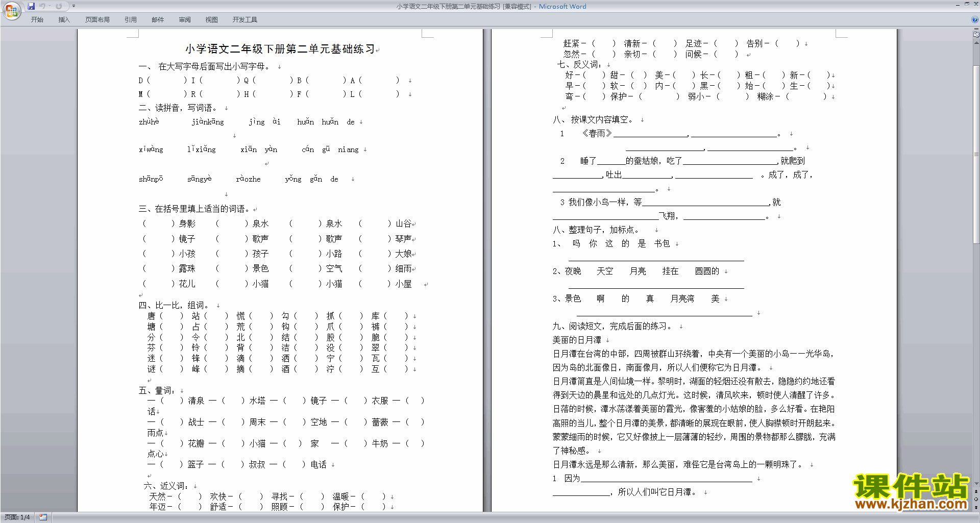Screen dimensions: 980x523
Task: Switch to the 视图 tab
Action: pos(212,20)
